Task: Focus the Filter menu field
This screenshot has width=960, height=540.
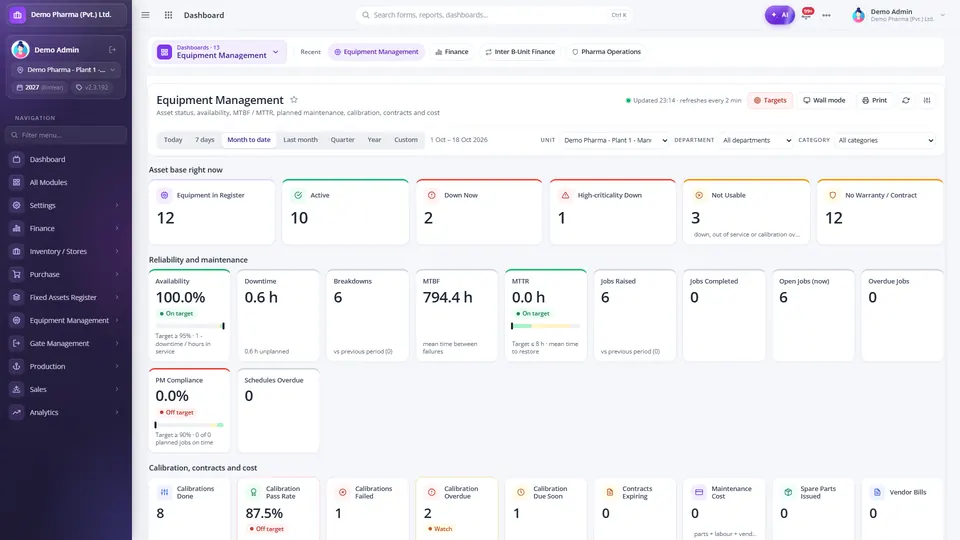Action: click(x=66, y=135)
